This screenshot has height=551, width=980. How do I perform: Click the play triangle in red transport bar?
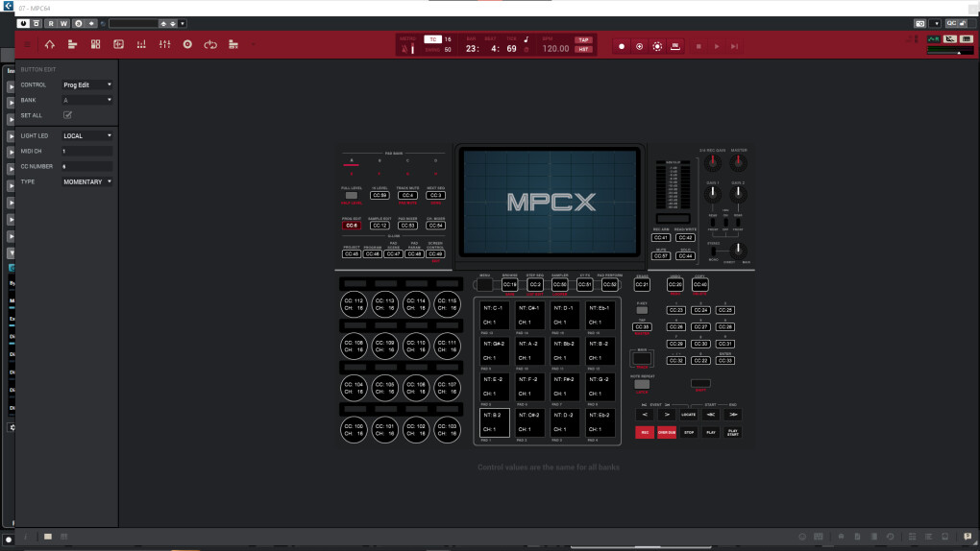pos(717,46)
